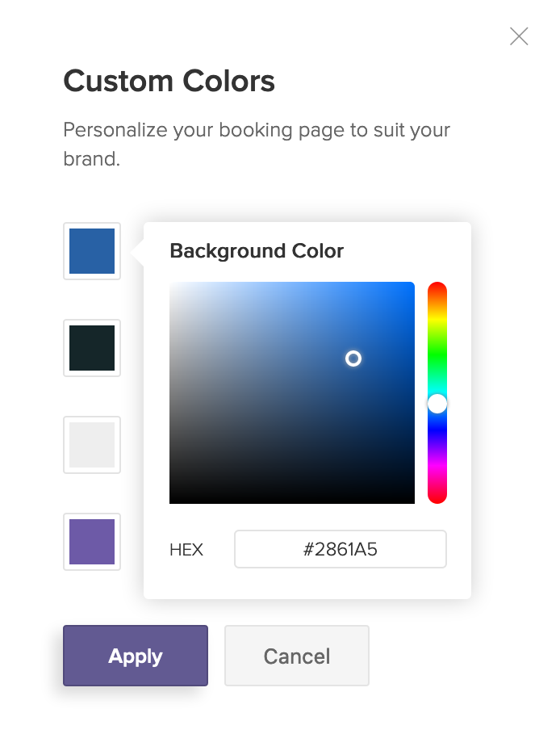Cancel the custom color changes
The height and width of the screenshot is (738, 560).
297,656
